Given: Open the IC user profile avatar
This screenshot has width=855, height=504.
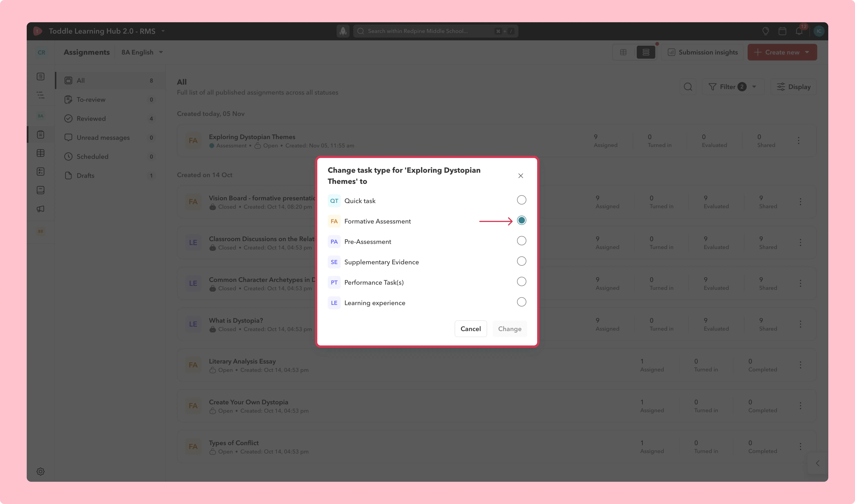Looking at the screenshot, I should (819, 31).
